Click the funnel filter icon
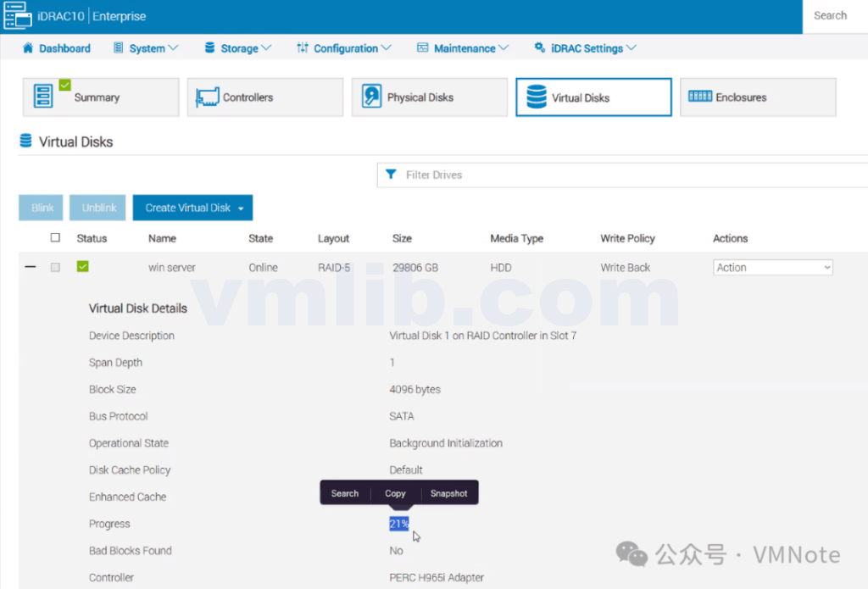 [x=391, y=175]
